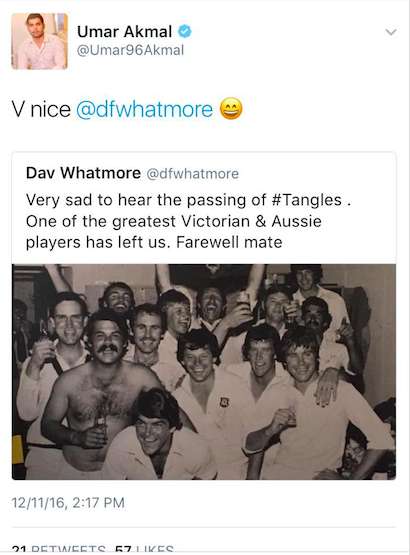Open the #Tangles hashtag

point(307,200)
